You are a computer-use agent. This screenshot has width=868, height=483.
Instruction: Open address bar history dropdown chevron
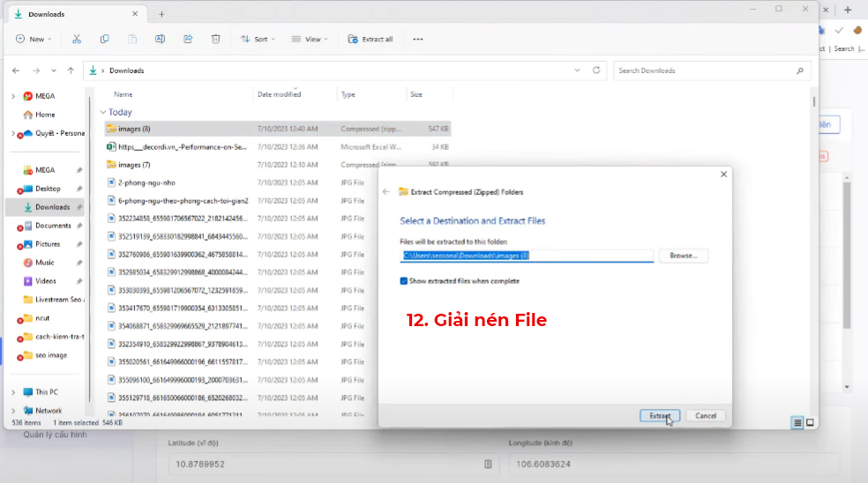pos(578,71)
